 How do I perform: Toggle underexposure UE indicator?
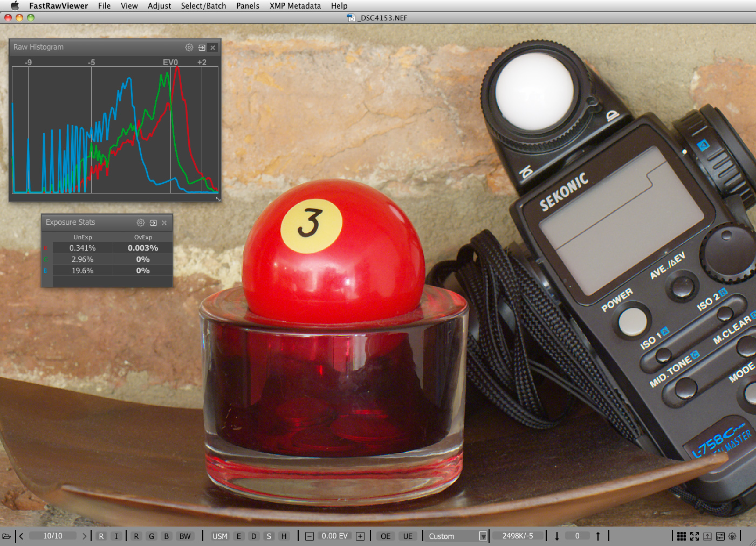pos(408,536)
